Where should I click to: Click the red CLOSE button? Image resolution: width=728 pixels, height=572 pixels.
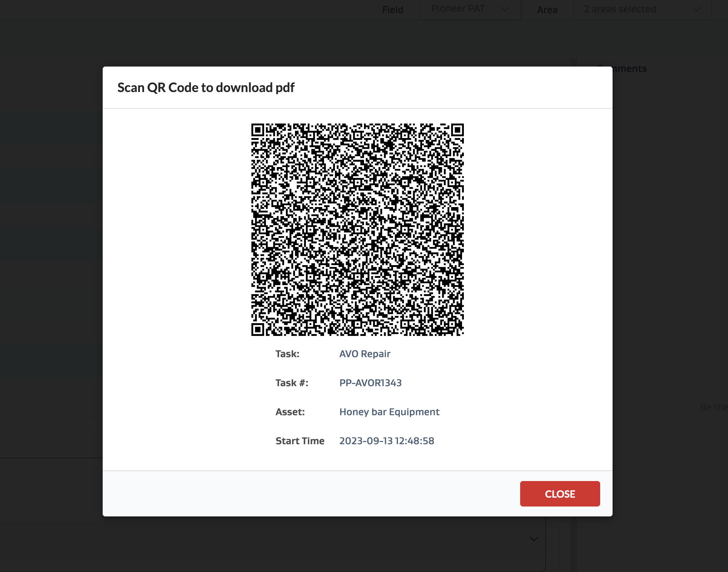click(559, 493)
